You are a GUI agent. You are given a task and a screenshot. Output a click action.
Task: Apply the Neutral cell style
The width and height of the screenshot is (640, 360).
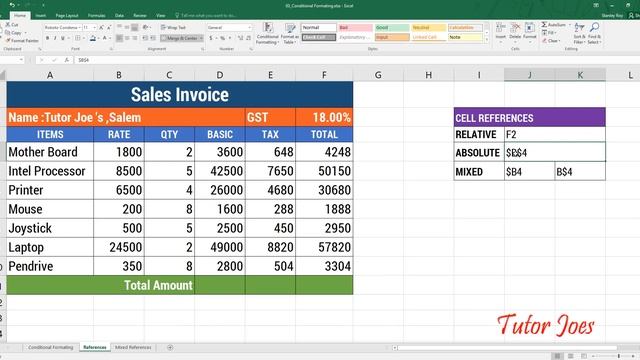pyautogui.click(x=429, y=27)
